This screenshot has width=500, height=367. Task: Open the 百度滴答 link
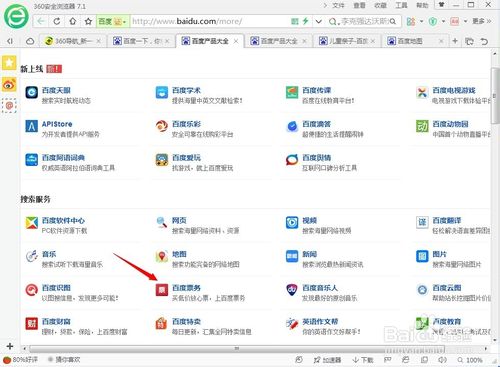(316, 124)
